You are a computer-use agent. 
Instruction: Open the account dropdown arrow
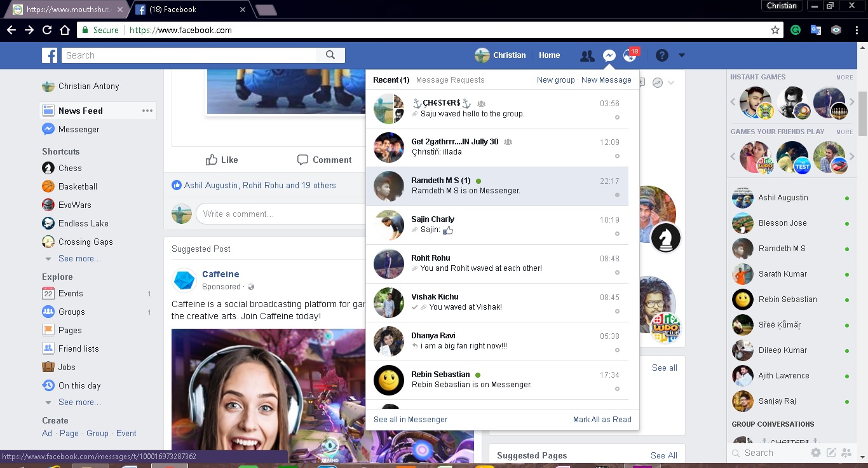point(681,56)
